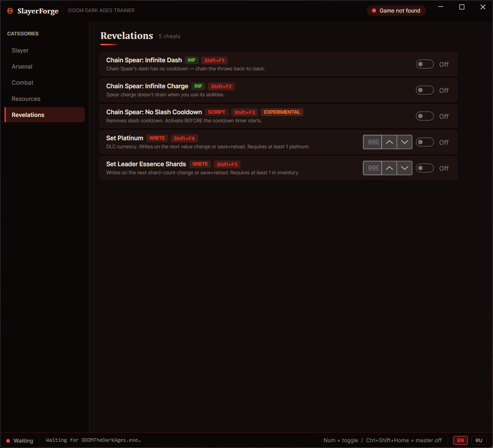Screen dimensions: 493x448
Task: Click the WRITE tag on Leader Essence Shards
Action: point(200,164)
